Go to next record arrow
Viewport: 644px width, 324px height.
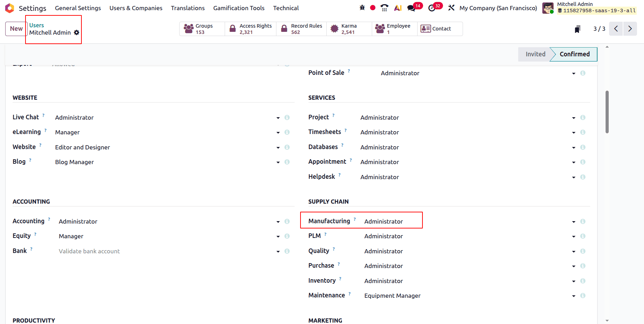(630, 29)
